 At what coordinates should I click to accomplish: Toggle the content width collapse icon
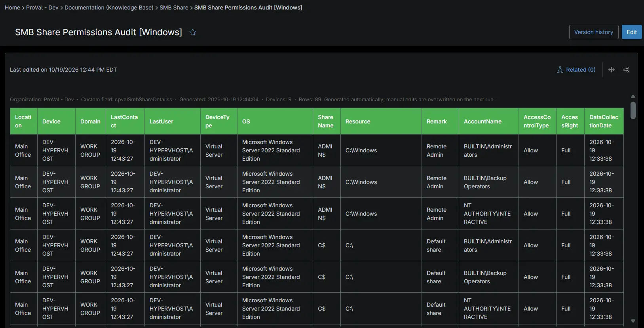(x=612, y=70)
